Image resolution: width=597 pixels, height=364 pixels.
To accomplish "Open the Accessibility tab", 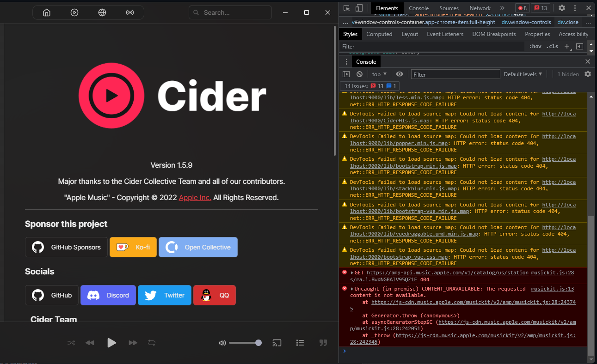I will [x=573, y=34].
